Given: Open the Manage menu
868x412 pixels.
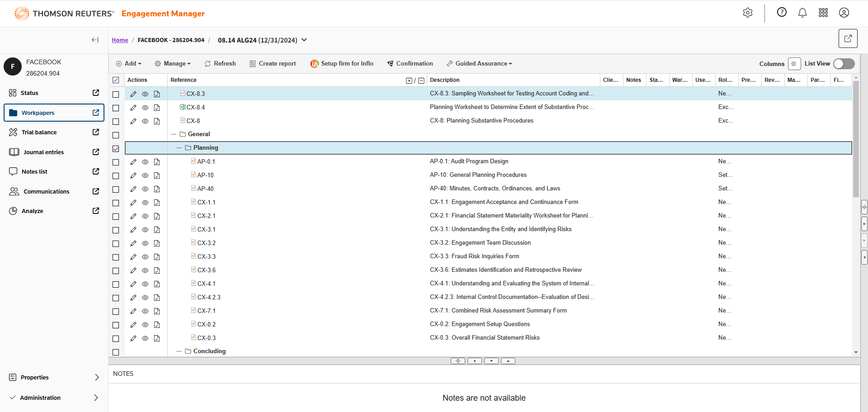Looking at the screenshot, I should tap(173, 64).
